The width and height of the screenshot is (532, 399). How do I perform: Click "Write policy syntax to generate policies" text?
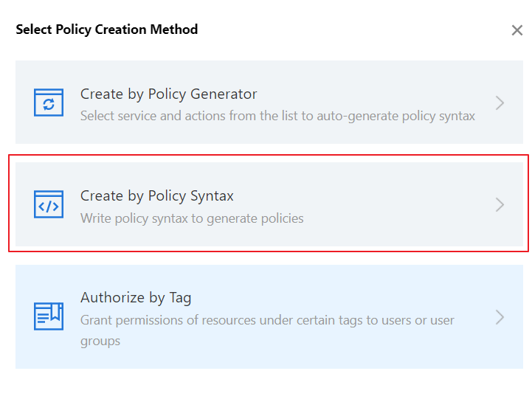click(x=192, y=218)
